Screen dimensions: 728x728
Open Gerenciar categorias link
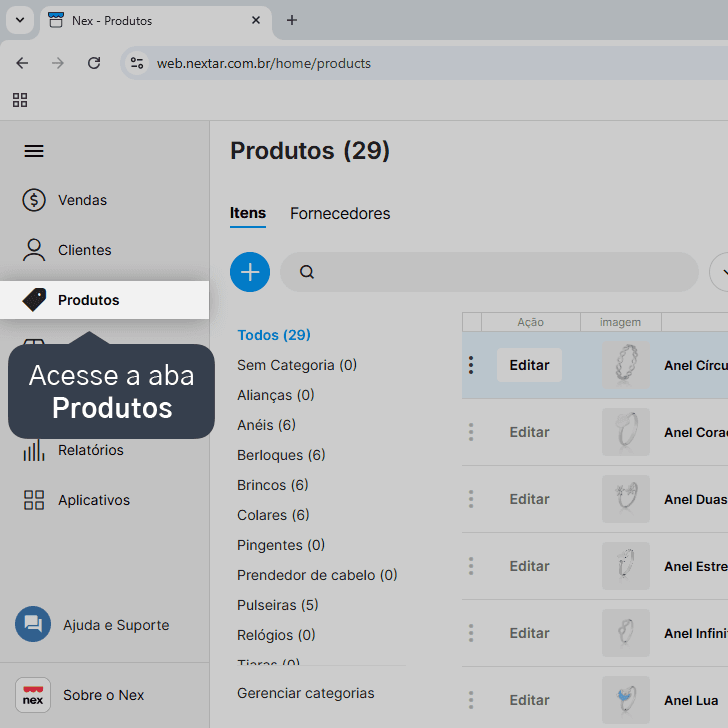click(306, 693)
